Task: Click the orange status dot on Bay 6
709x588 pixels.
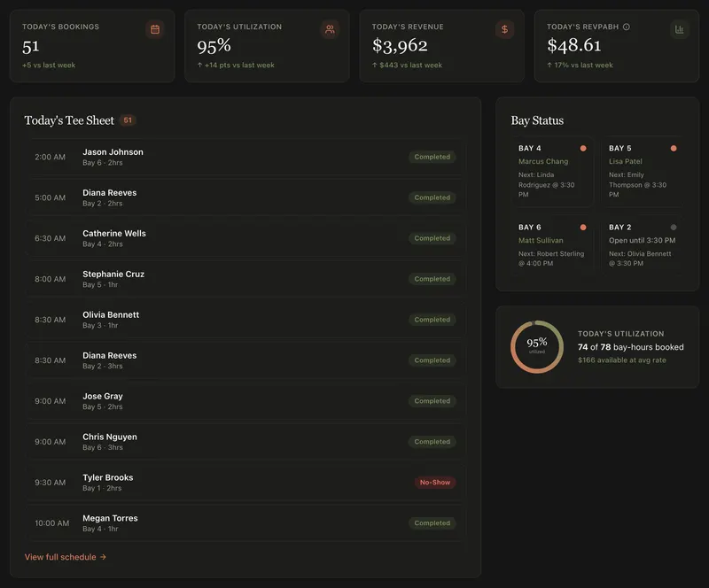Action: 583,228
